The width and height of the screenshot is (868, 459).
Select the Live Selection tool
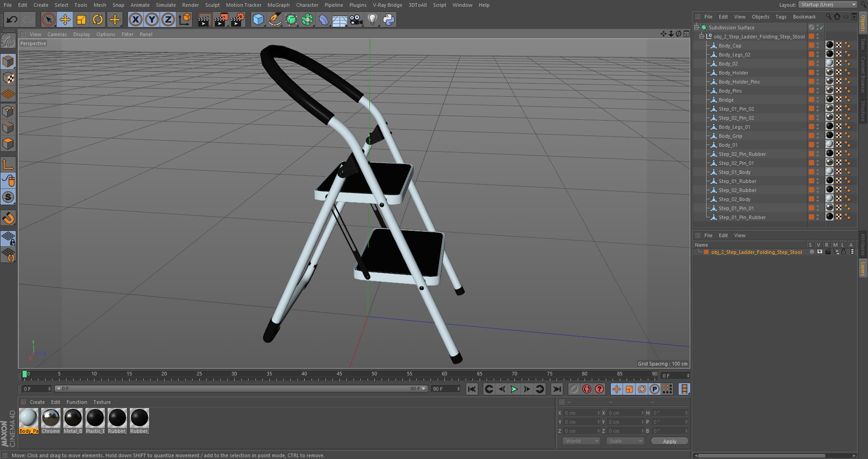[48, 19]
